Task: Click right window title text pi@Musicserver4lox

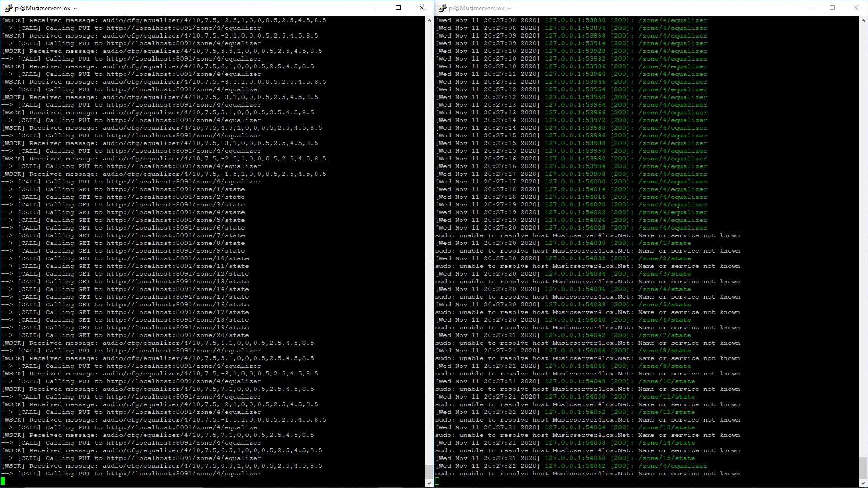Action: pos(480,8)
